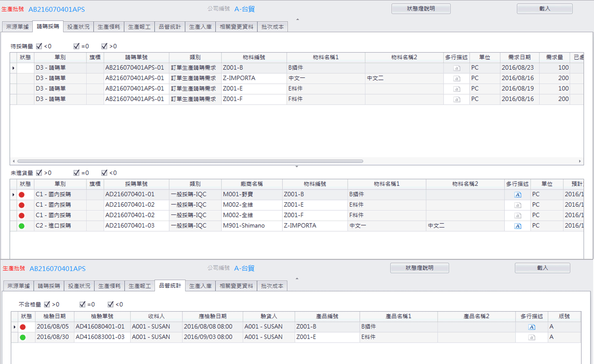
Task: Click 狀態燈說明 button in upper panel
Action: (x=421, y=9)
